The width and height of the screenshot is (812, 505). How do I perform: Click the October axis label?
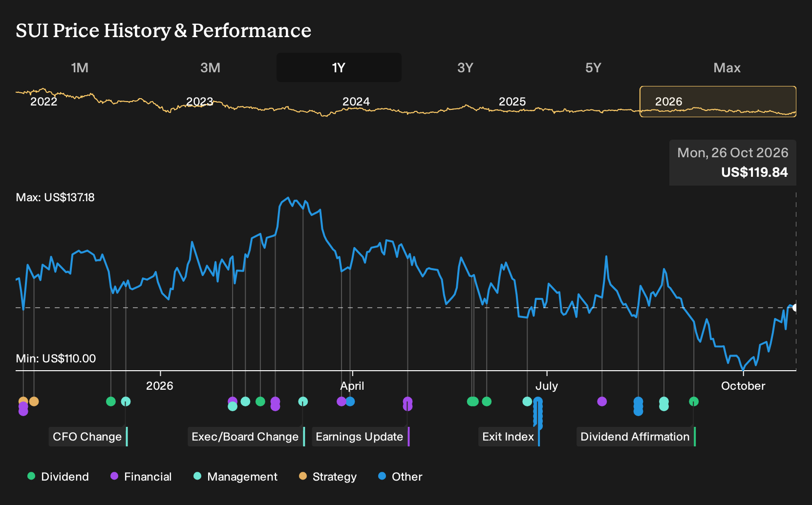point(743,386)
